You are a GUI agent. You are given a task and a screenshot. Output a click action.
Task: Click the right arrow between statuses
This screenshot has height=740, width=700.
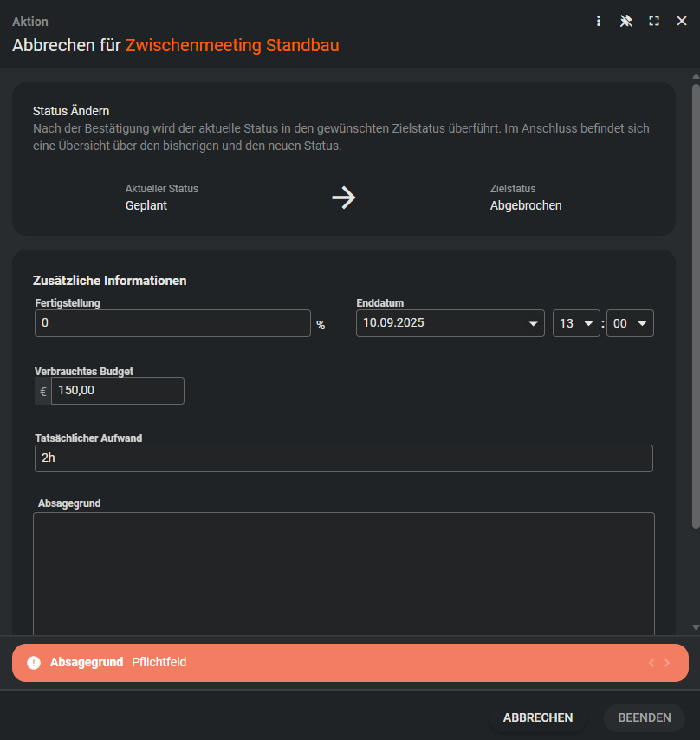[344, 198]
